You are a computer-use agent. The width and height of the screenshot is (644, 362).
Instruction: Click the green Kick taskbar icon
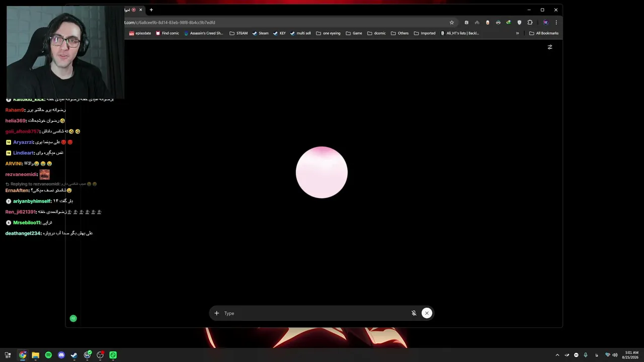point(113,355)
